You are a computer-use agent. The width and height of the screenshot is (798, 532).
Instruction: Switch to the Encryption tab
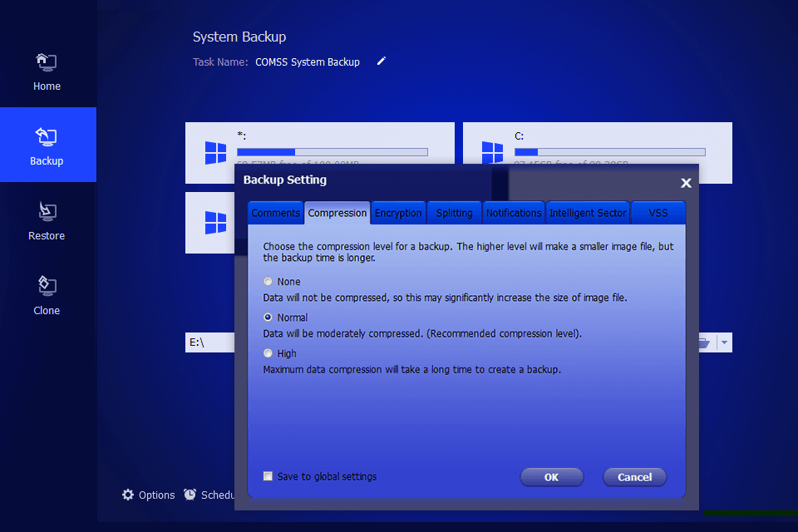coord(398,213)
